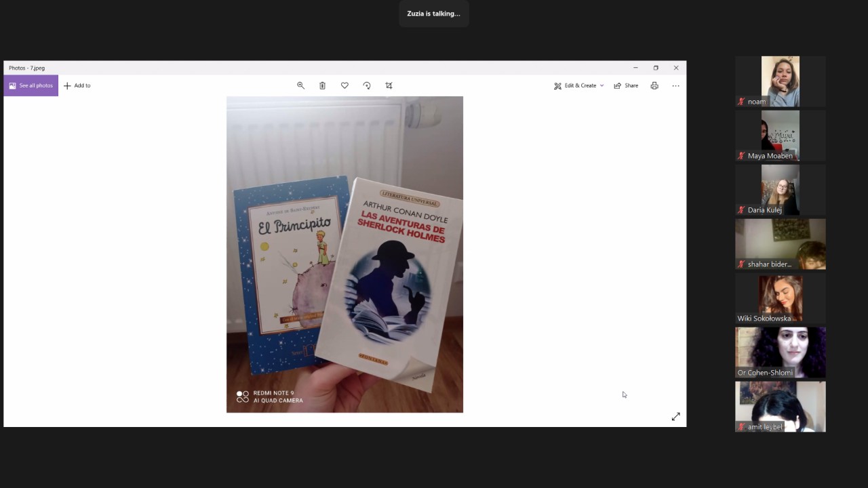The height and width of the screenshot is (488, 868).
Task: Click the Share button
Action: pos(626,85)
